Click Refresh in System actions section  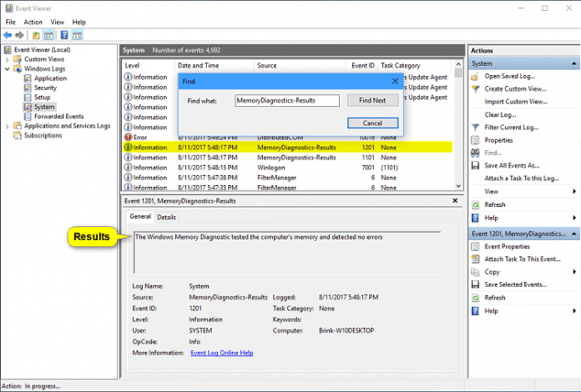click(x=495, y=204)
